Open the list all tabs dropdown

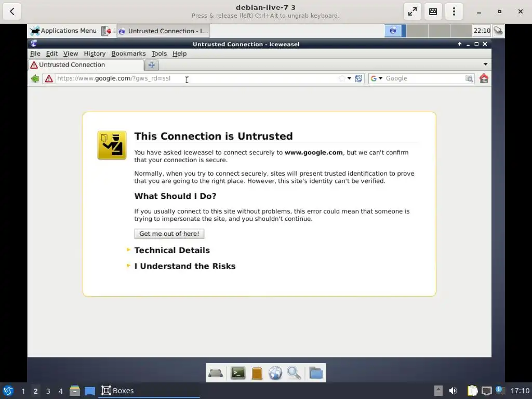[486, 64]
